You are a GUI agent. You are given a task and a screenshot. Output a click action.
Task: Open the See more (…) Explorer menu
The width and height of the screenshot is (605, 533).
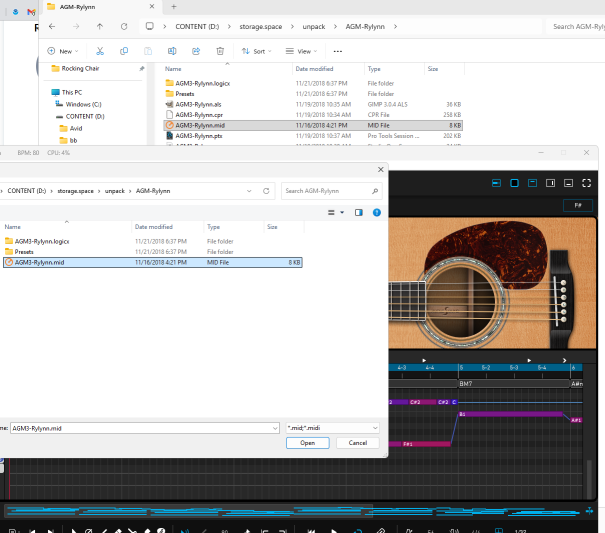pos(338,51)
